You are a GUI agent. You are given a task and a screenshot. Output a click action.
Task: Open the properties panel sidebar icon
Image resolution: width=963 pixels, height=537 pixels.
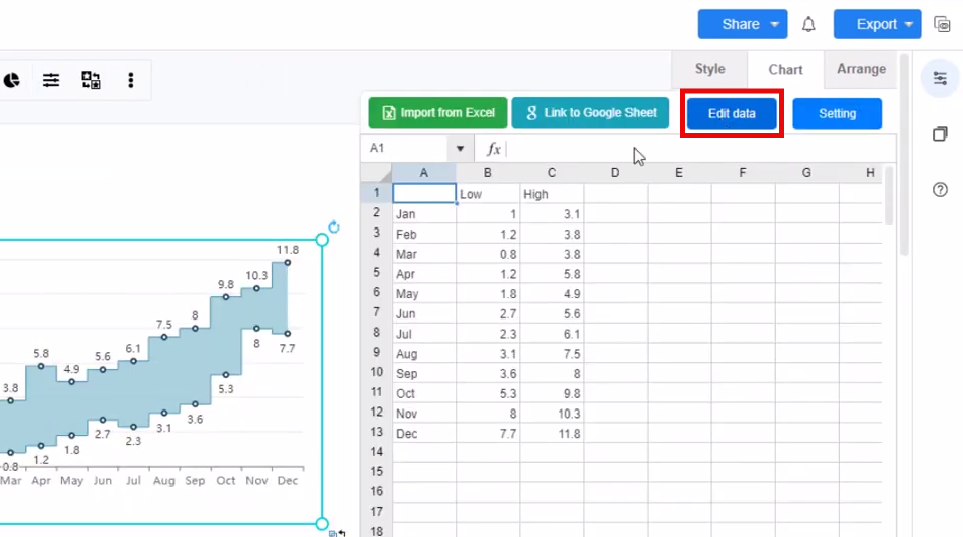pyautogui.click(x=940, y=79)
